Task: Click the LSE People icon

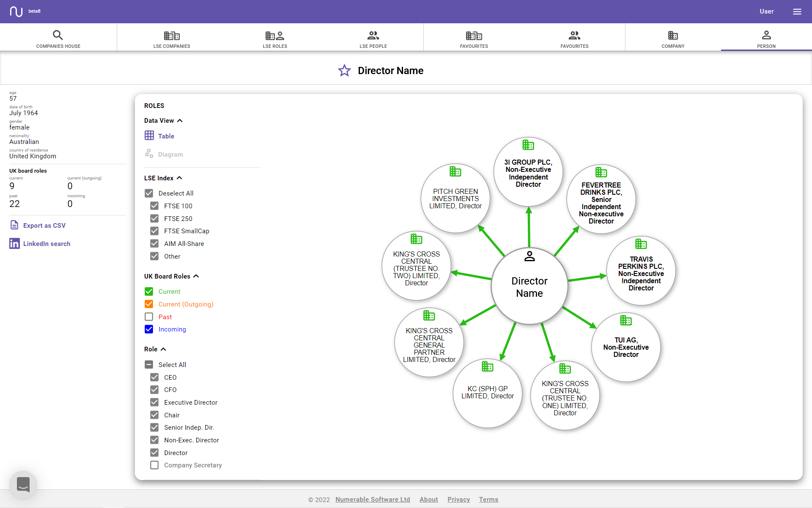Action: tap(373, 35)
